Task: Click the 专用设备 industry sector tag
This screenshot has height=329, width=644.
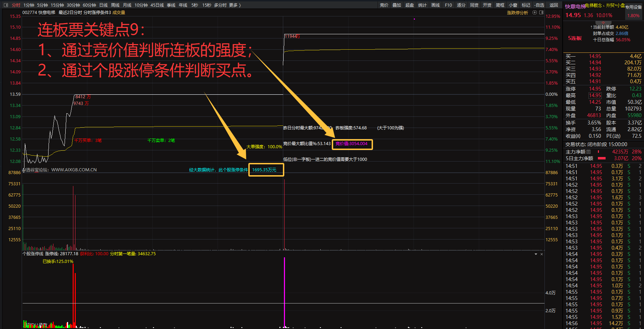Action: (x=634, y=7)
